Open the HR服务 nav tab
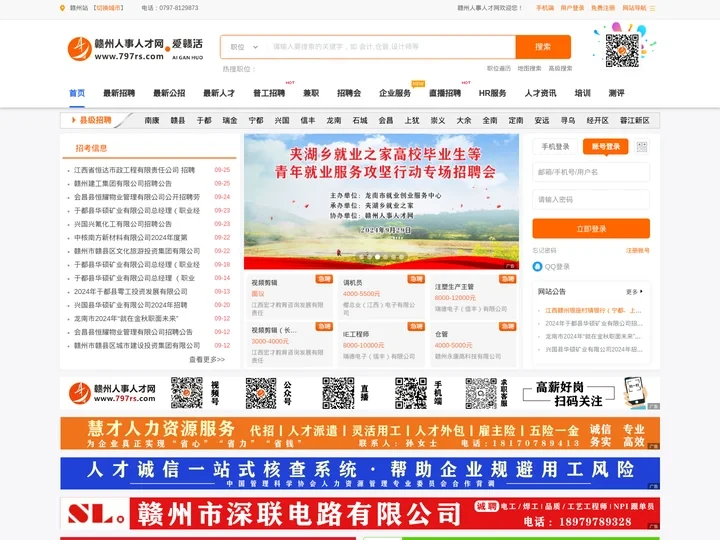 coord(492,93)
